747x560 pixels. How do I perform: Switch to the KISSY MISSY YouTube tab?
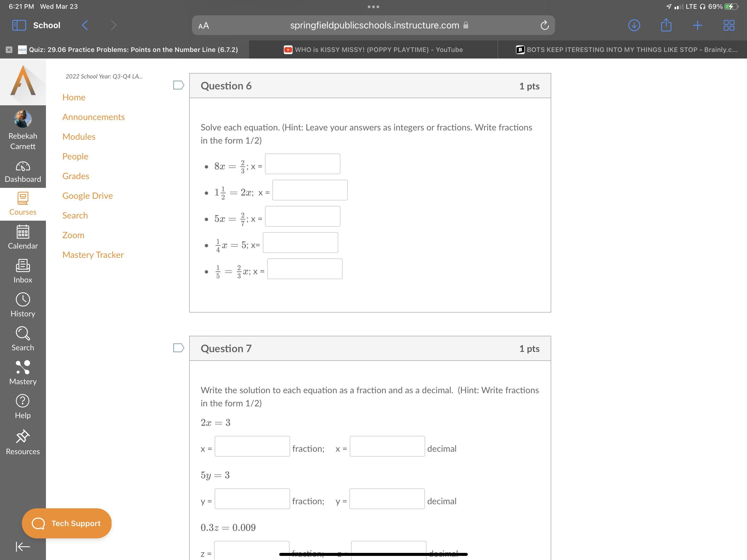[x=373, y=50]
